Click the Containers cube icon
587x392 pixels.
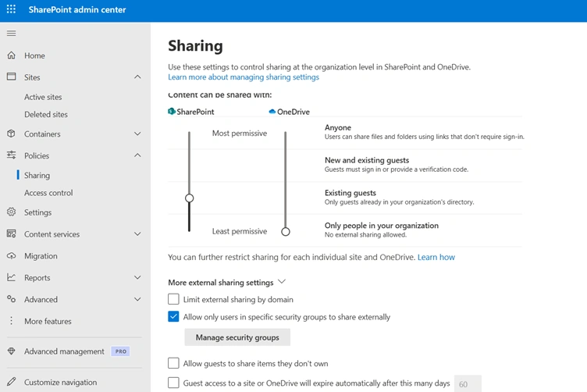click(x=11, y=134)
